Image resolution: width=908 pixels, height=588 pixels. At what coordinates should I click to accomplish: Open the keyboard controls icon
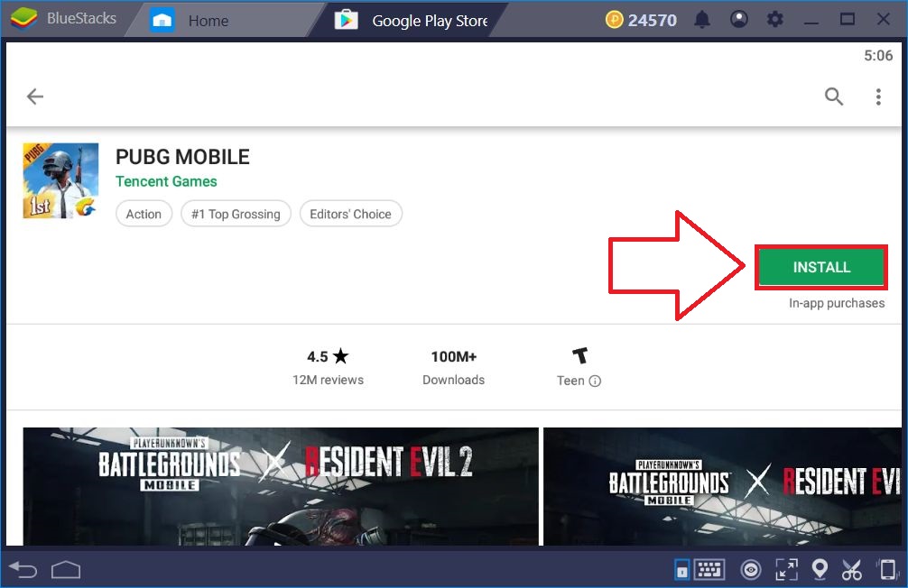pos(709,569)
